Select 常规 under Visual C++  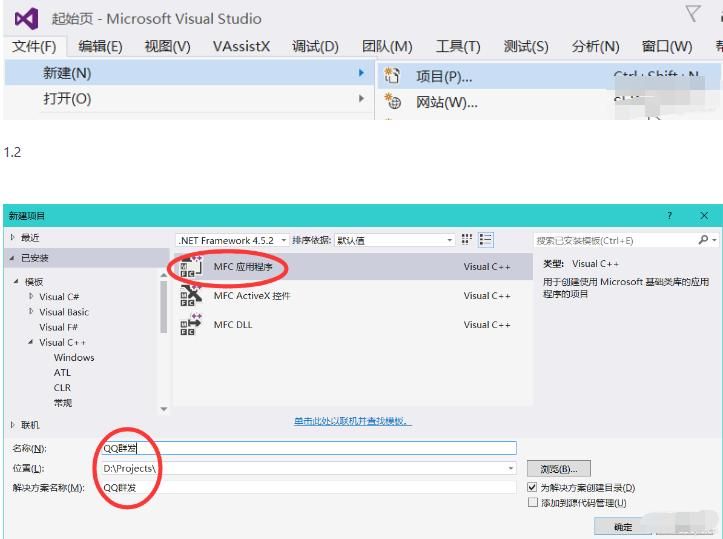63,403
